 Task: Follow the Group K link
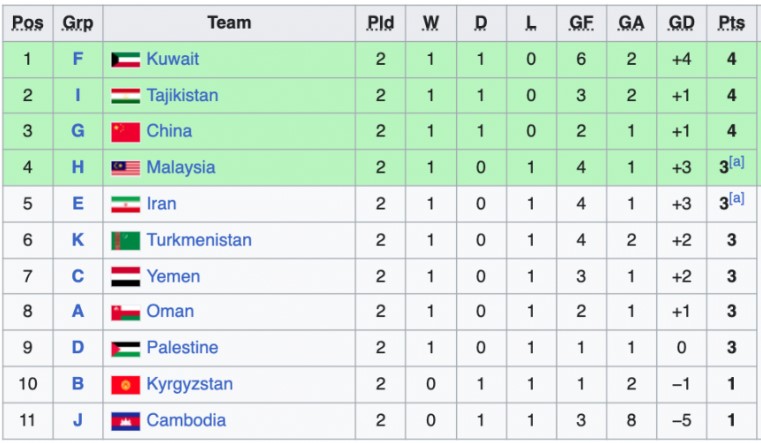[78, 240]
